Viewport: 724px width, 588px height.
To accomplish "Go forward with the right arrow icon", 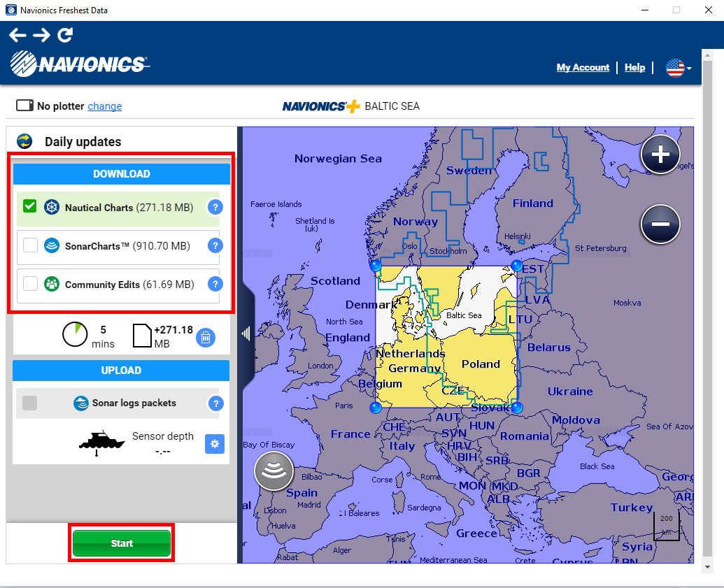I will (x=41, y=35).
